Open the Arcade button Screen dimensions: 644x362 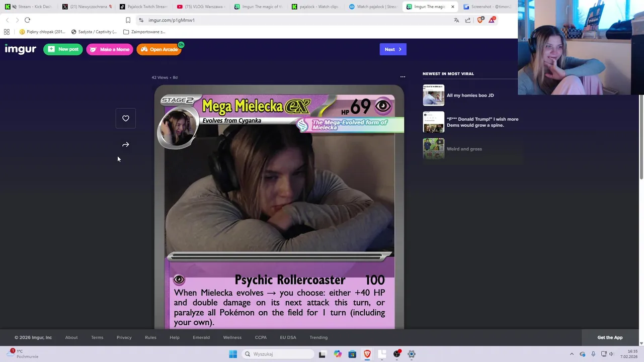coord(159,49)
